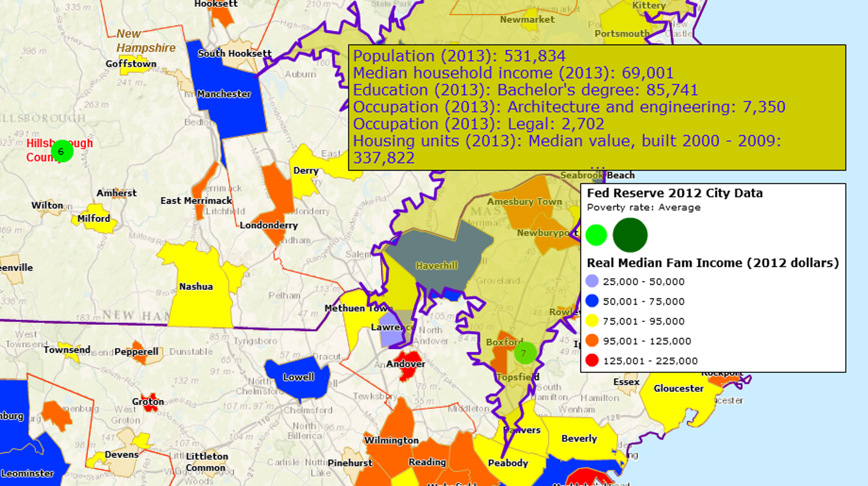This screenshot has height=486, width=868.
Task: Click the 75,001 - 95,000 yellow legend swatch
Action: point(592,321)
